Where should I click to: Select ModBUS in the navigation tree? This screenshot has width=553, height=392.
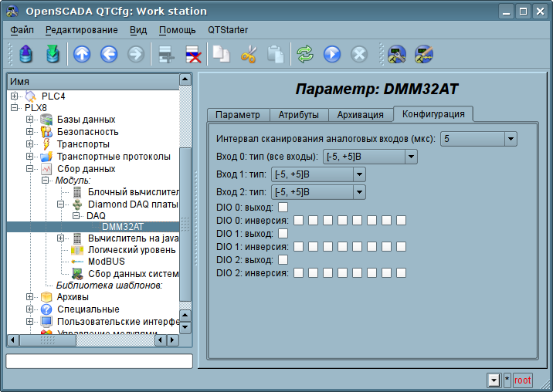click(106, 262)
